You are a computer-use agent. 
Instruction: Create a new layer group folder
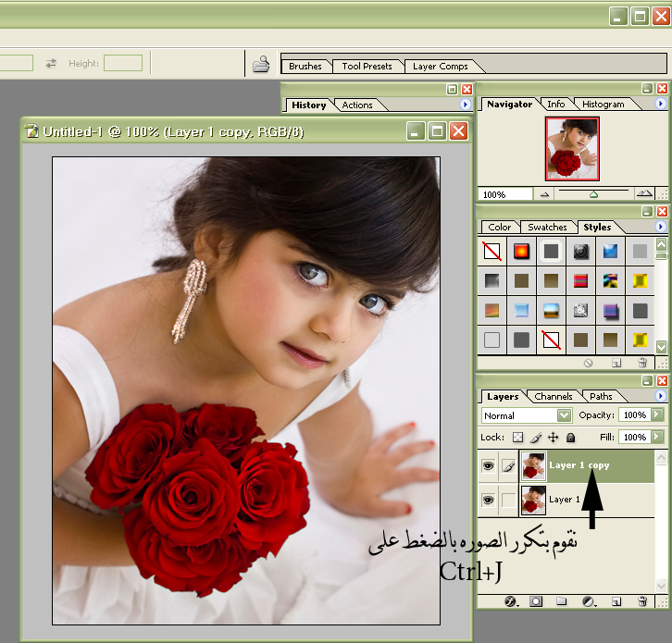tap(561, 601)
